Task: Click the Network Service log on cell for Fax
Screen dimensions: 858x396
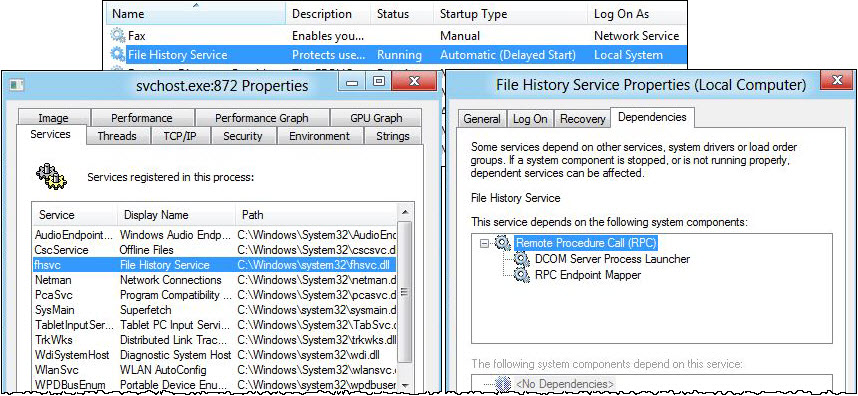Action: point(636,36)
